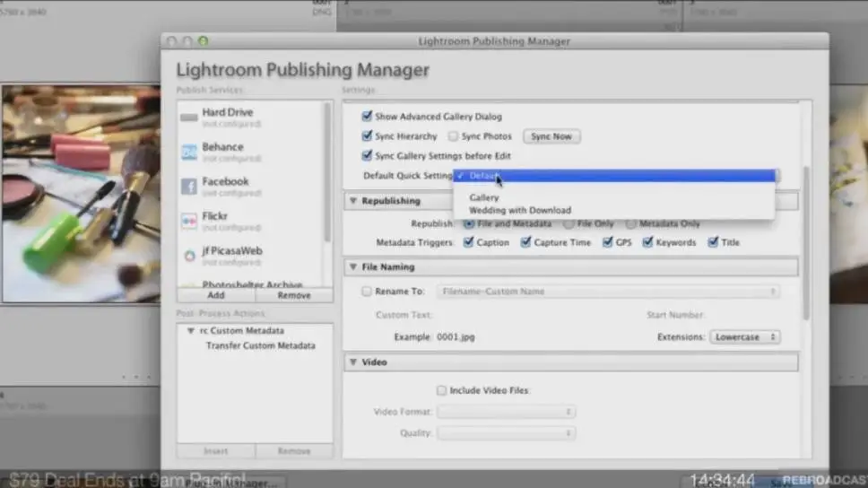Toggle the GPS metadata trigger
The width and height of the screenshot is (868, 488).
coord(607,242)
